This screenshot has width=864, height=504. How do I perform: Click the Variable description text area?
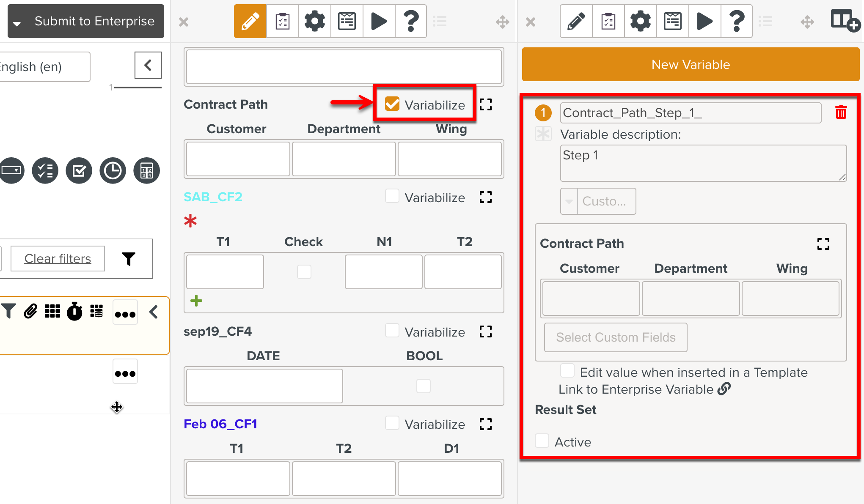click(703, 163)
